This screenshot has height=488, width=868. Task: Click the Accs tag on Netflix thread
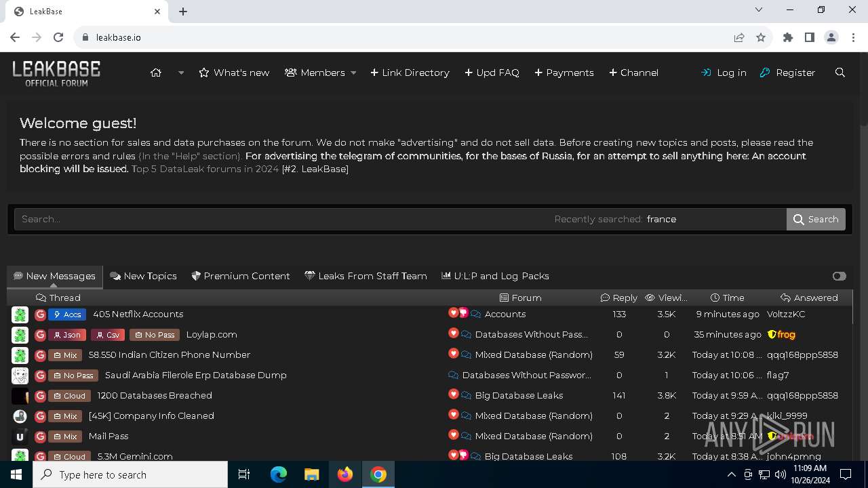tap(67, 314)
